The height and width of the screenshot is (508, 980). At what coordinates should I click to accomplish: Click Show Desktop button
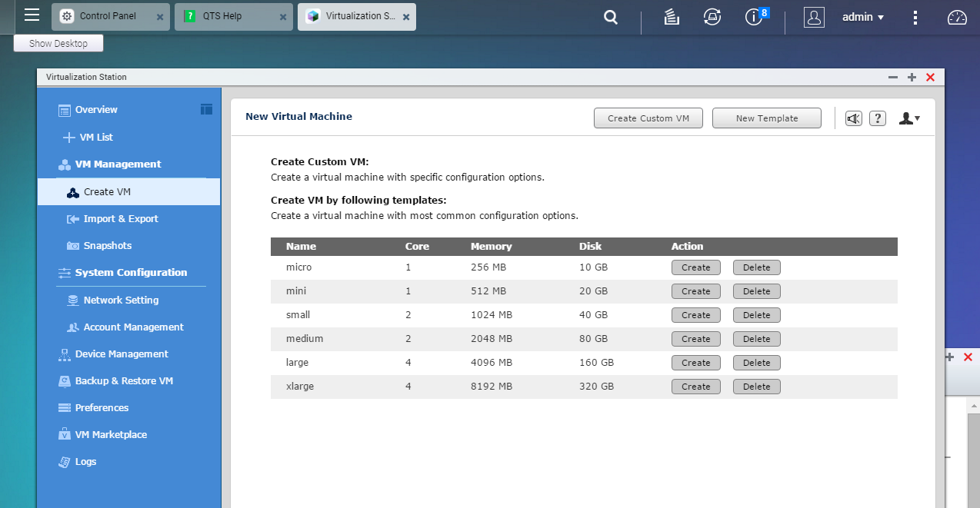point(58,44)
